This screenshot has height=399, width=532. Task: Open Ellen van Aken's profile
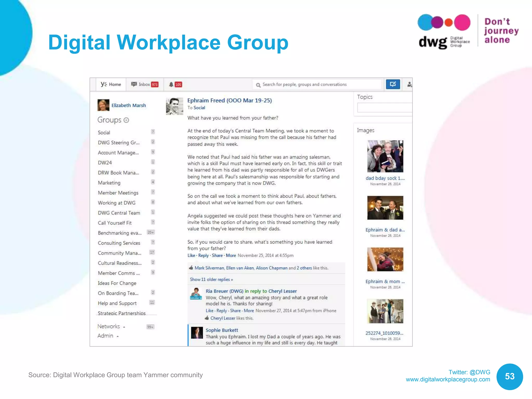tap(240, 268)
